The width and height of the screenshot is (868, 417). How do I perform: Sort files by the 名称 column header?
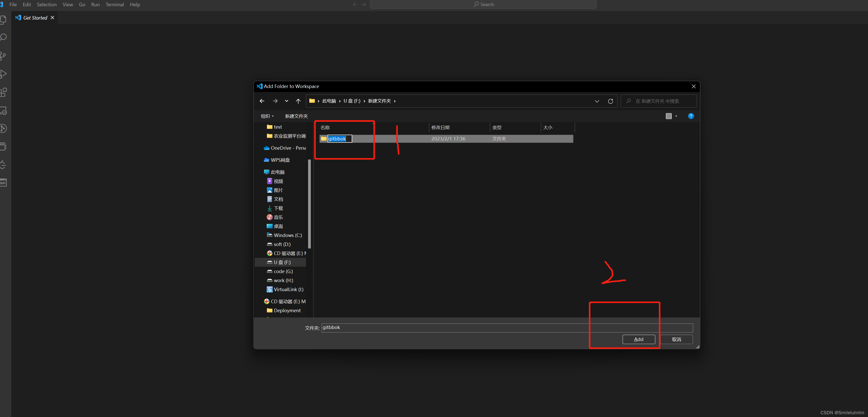tap(325, 127)
